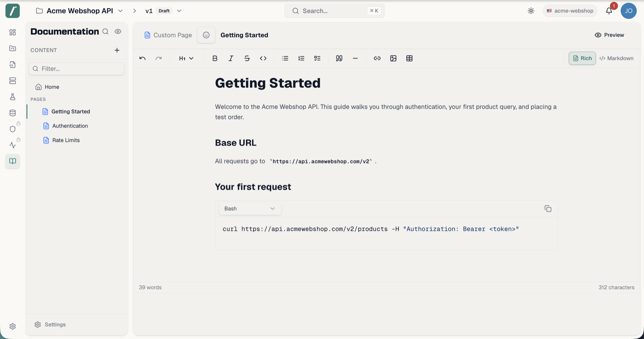This screenshot has width=644, height=339.
Task: Open the notifications bell
Action: tap(609, 11)
